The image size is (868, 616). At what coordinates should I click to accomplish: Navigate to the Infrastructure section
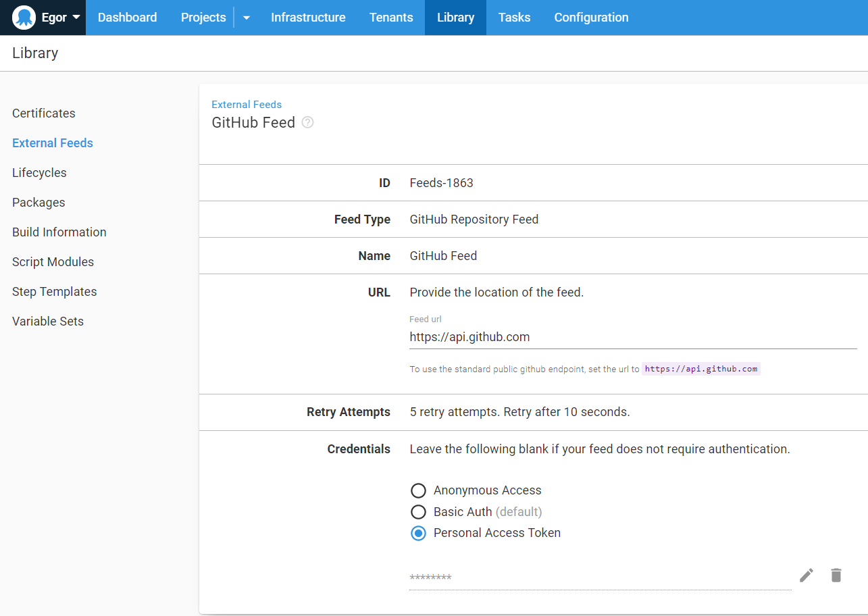point(308,18)
